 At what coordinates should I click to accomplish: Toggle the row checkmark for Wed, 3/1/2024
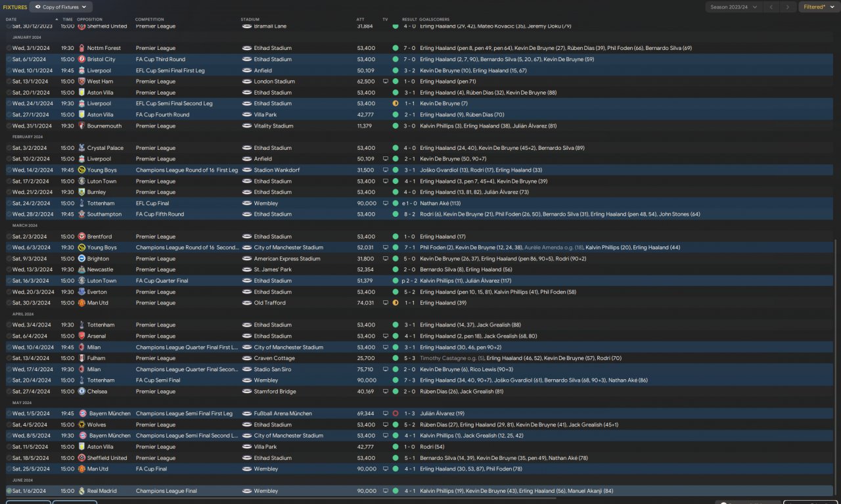(x=9, y=48)
